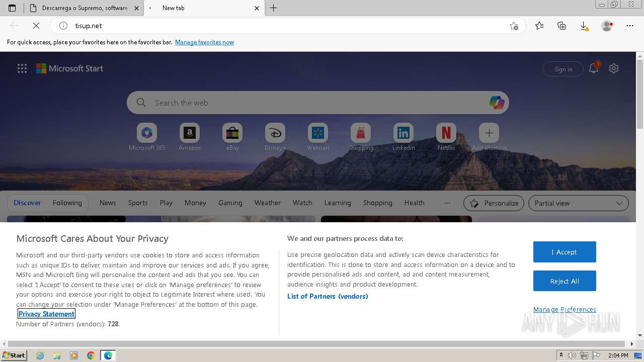Screen dimensions: 644x362
Task: Click the Microsoft Start logo
Action: tap(69, 68)
